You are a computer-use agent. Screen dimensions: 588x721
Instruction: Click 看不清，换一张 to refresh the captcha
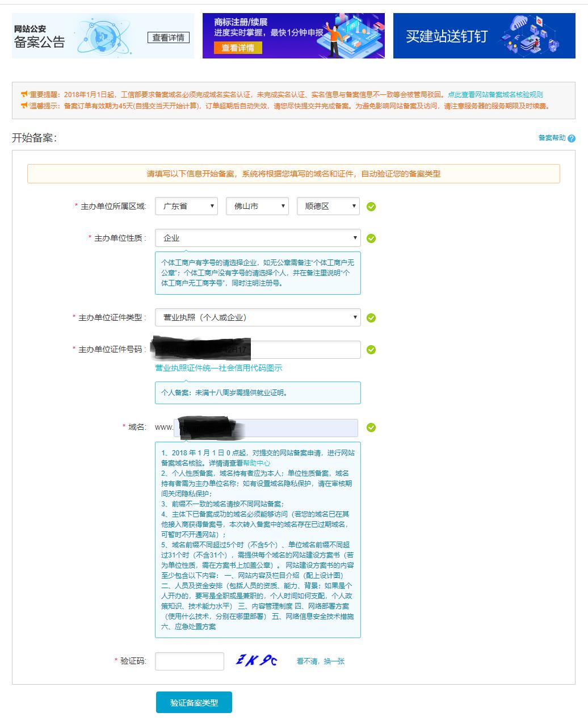pos(320,661)
